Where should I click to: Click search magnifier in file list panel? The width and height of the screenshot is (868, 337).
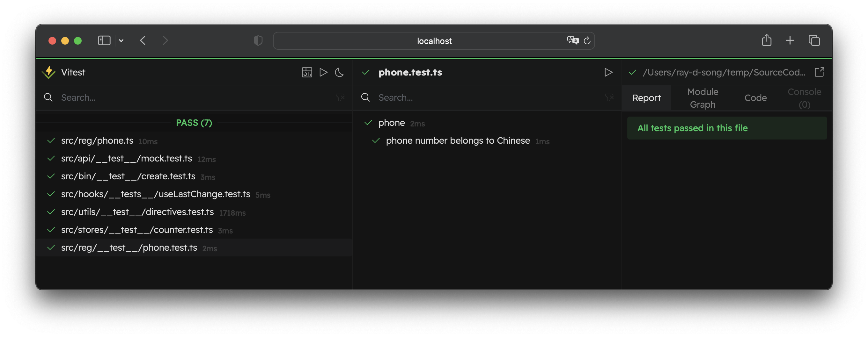(x=48, y=97)
